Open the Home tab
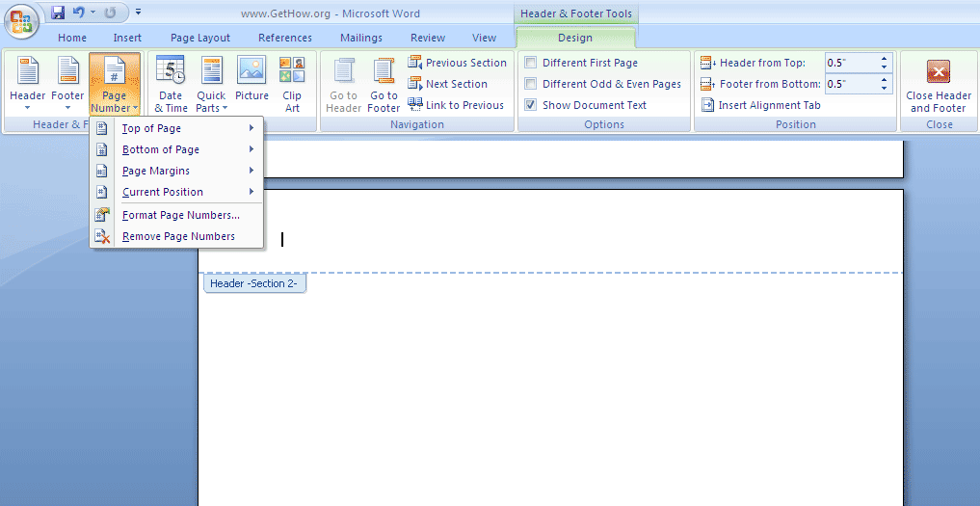This screenshot has height=506, width=980. (72, 38)
